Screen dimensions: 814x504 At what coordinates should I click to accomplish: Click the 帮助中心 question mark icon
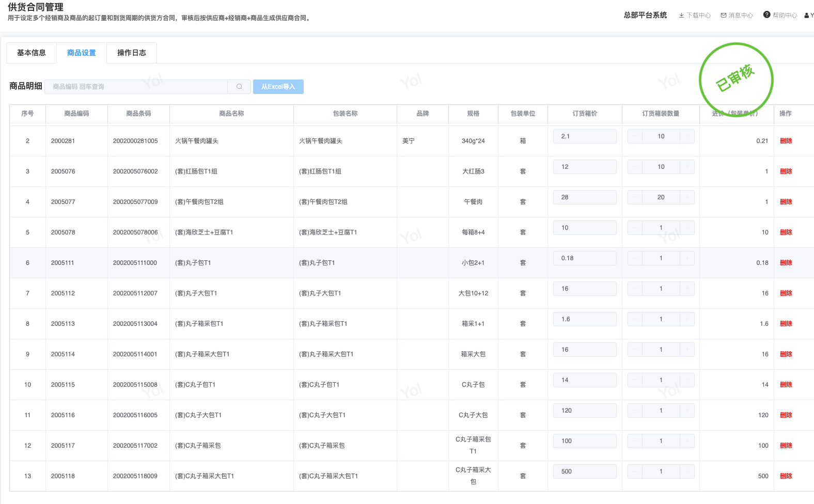766,15
